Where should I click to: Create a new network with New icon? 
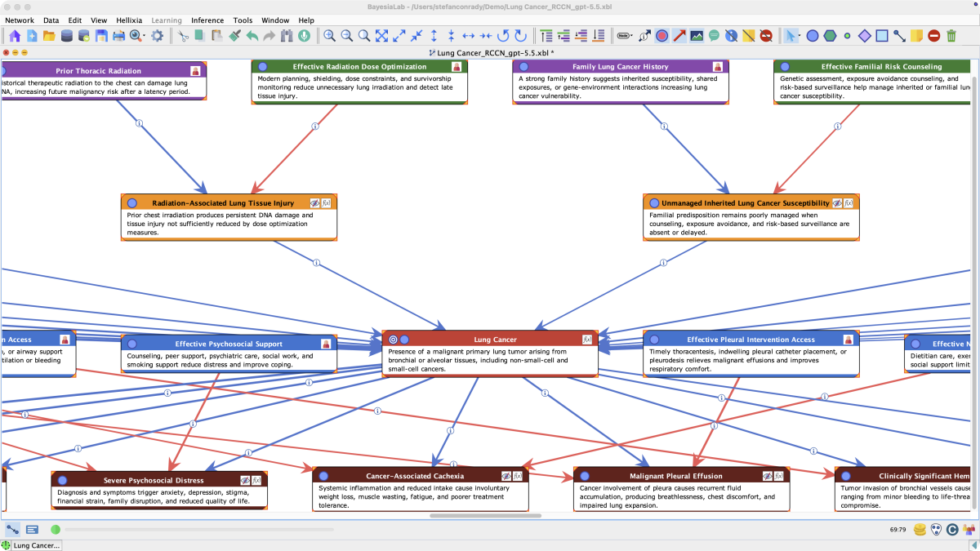[x=32, y=36]
